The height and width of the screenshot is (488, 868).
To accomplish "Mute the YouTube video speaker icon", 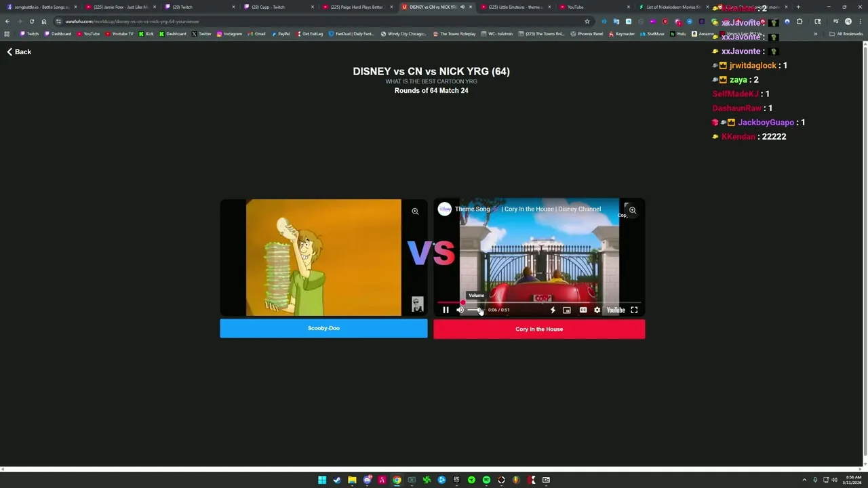I will [460, 310].
